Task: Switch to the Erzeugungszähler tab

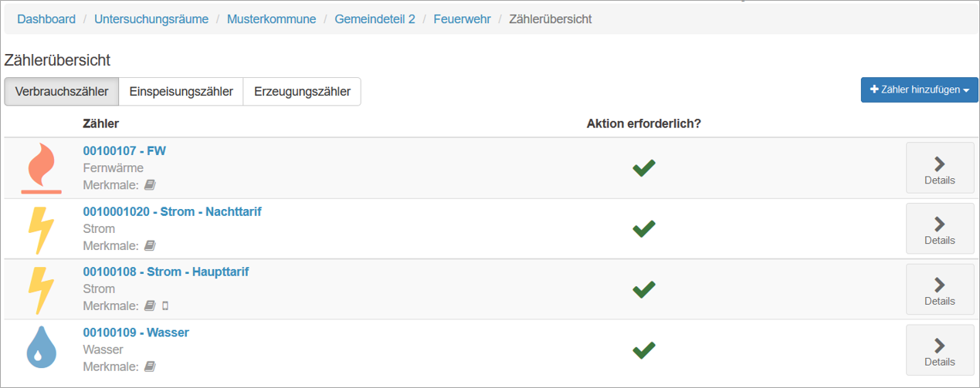Action: pyautogui.click(x=302, y=91)
